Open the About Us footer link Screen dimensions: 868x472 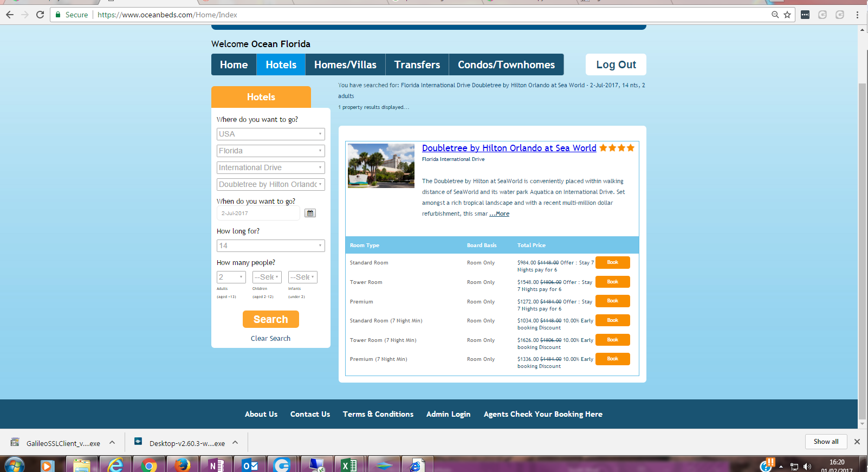(261, 414)
